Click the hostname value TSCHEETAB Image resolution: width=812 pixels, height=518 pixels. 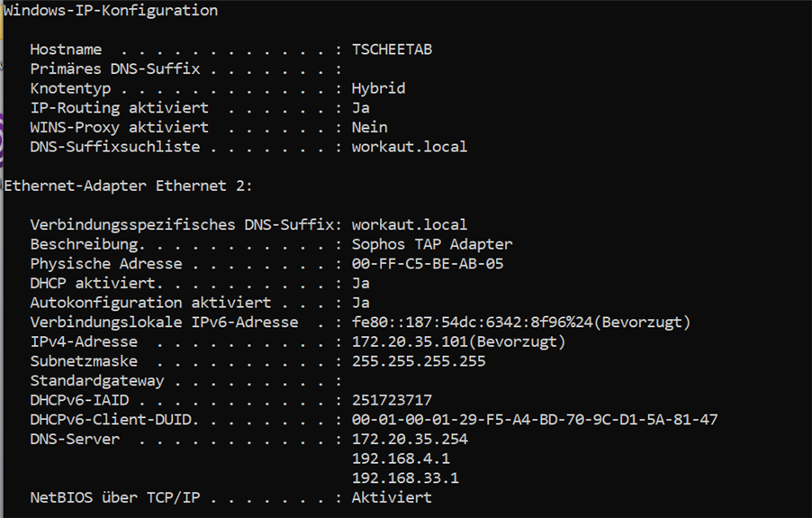[392, 50]
